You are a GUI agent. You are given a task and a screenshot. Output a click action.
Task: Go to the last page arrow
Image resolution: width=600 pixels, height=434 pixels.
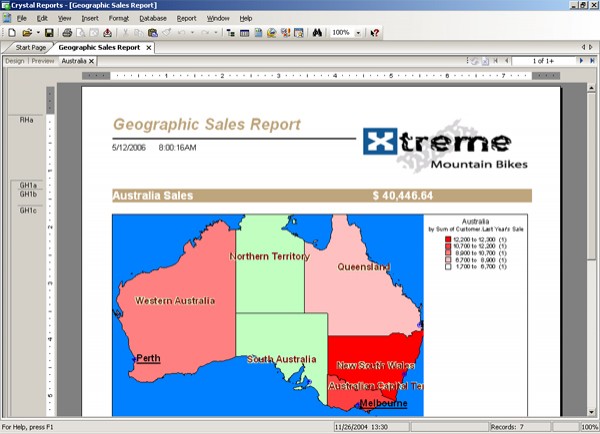click(x=592, y=61)
